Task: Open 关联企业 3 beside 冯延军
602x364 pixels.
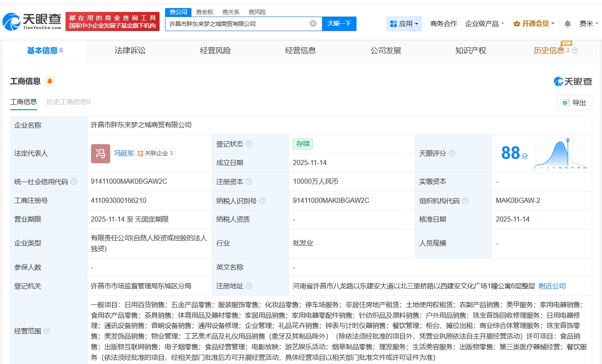Action: 156,154
